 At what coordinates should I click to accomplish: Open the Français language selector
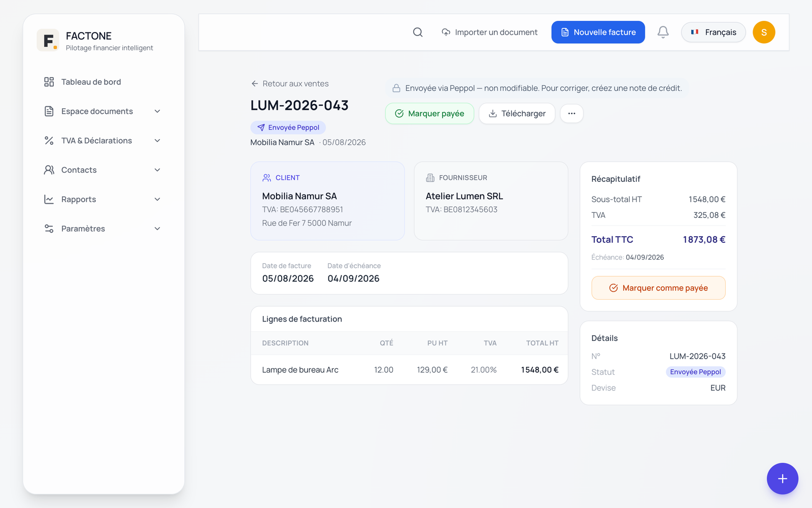coord(713,32)
